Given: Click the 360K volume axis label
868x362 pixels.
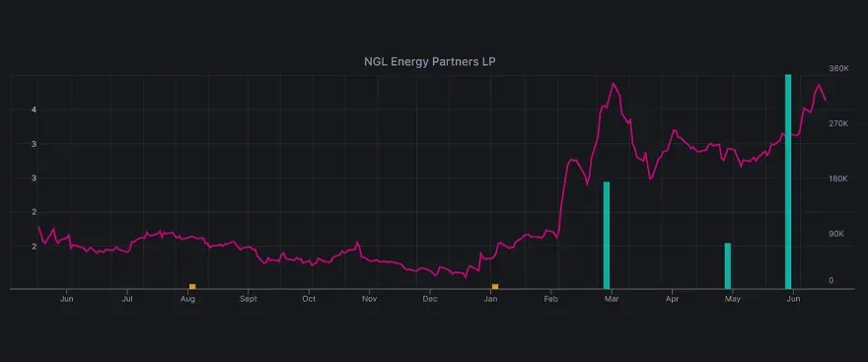Looking at the screenshot, I should coord(838,68).
